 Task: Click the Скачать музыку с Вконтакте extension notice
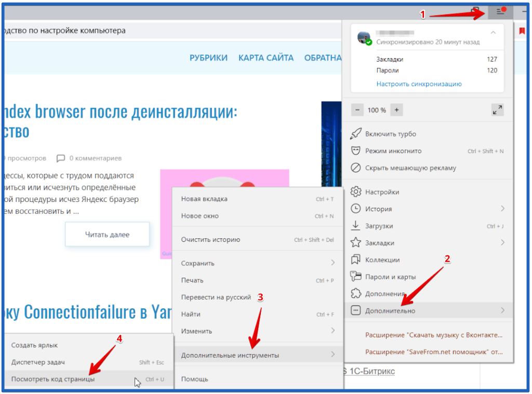pyautogui.click(x=434, y=335)
